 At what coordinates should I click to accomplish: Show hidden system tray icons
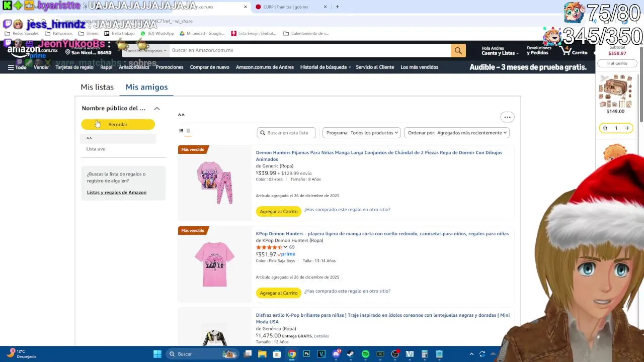[471, 354]
